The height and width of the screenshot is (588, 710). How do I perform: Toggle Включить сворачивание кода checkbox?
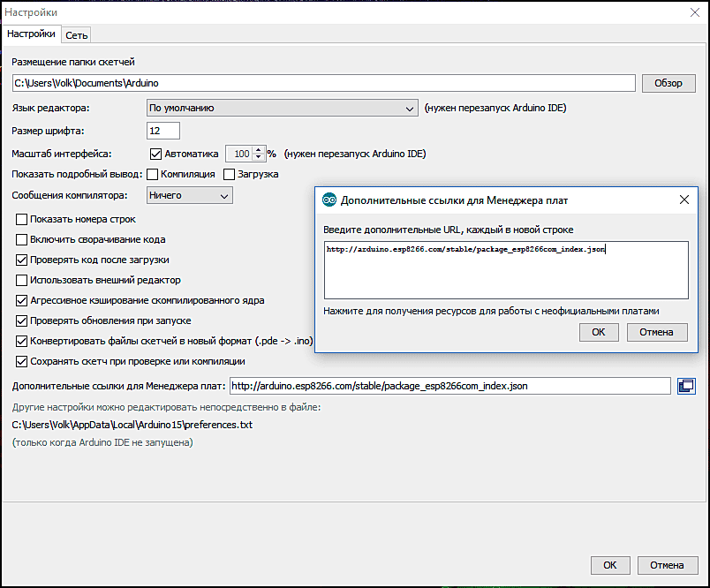click(22, 239)
